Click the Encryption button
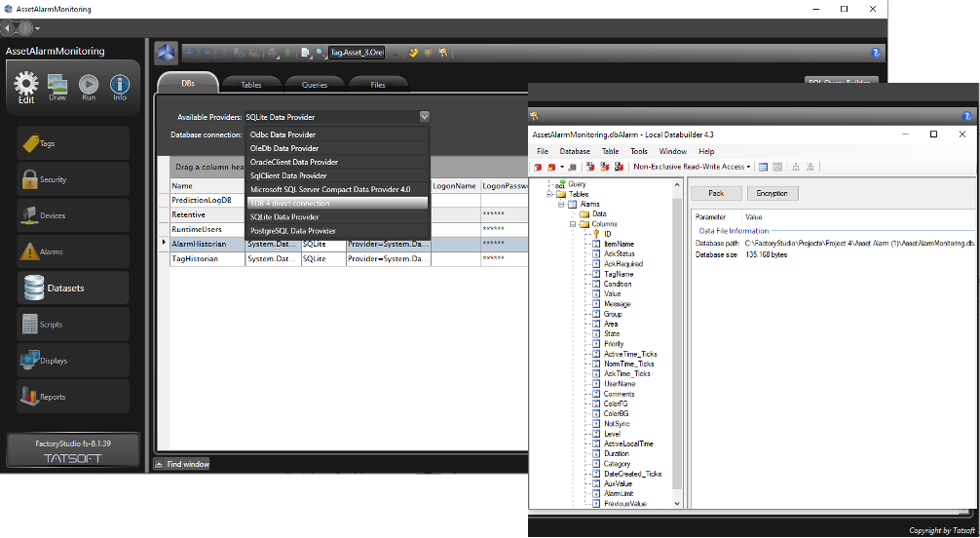The width and height of the screenshot is (980, 538). coord(773,194)
